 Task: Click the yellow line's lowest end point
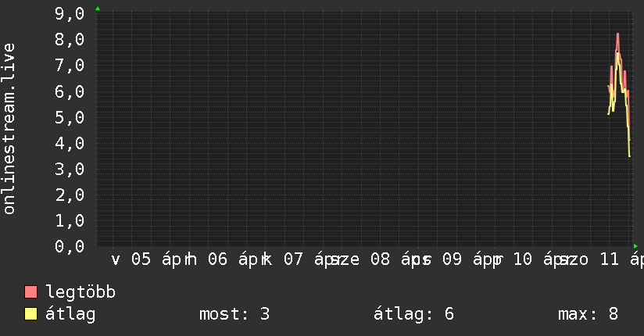coord(629,156)
